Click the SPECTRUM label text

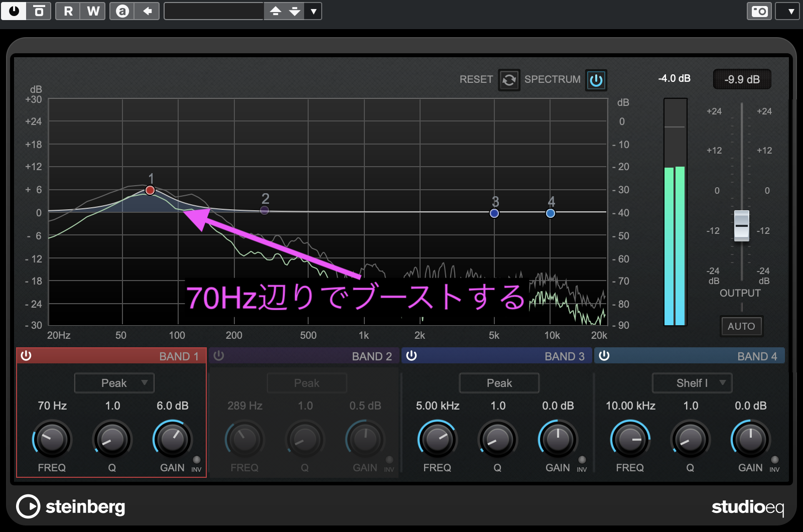click(553, 79)
